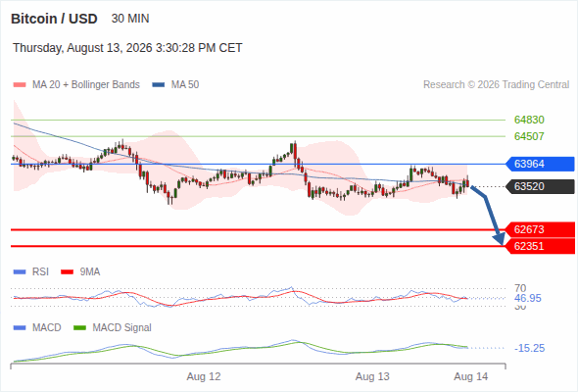Click the 64830 resistance level label
The height and width of the screenshot is (392, 578).
pyautogui.click(x=529, y=120)
